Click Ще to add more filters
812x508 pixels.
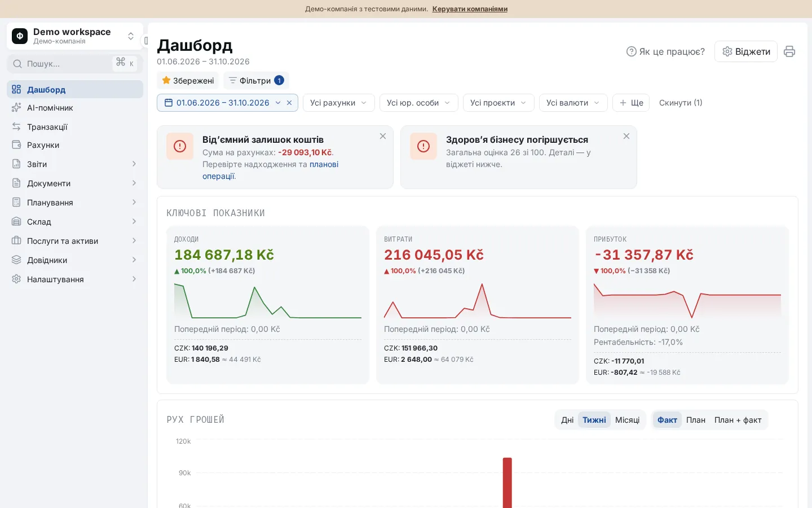pyautogui.click(x=631, y=103)
